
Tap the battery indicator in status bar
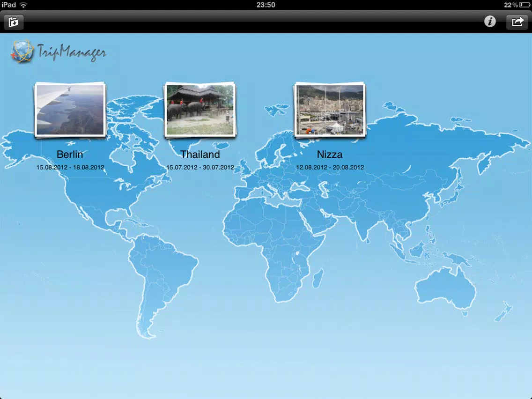tap(525, 5)
